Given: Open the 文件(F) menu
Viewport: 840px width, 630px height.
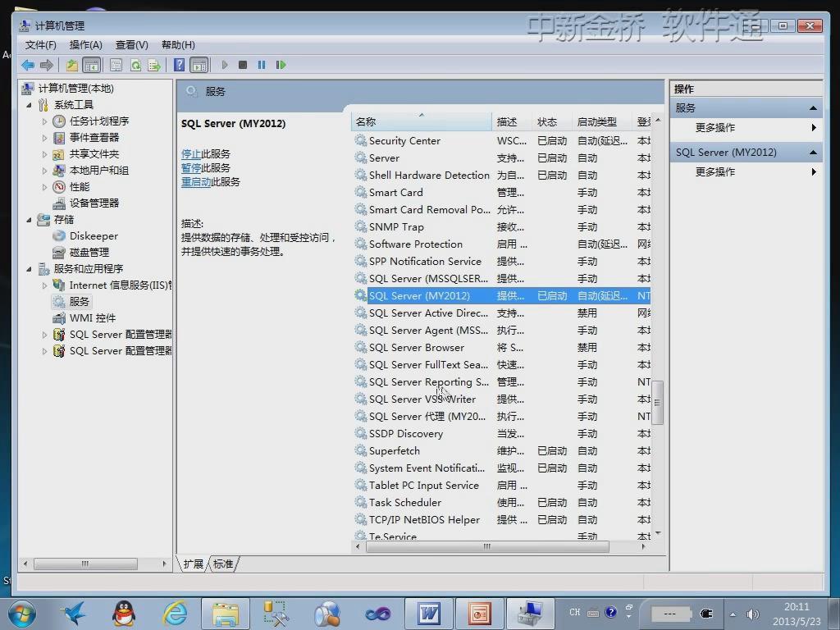Looking at the screenshot, I should click(40, 44).
